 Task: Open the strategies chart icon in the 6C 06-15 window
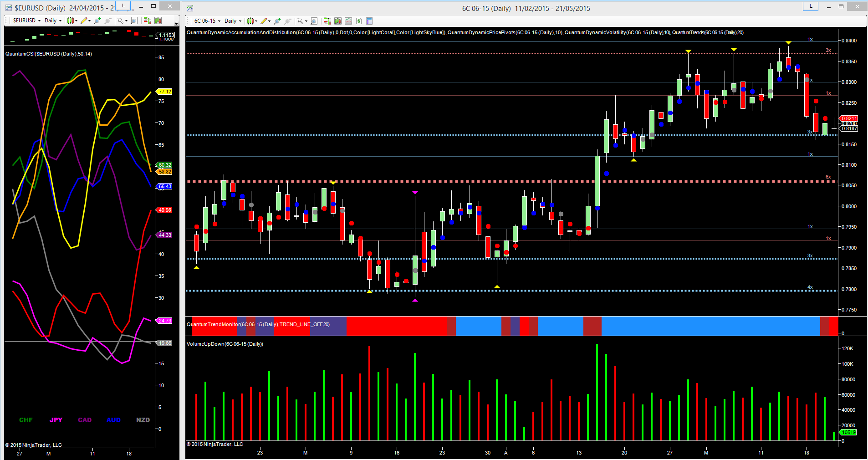(348, 21)
